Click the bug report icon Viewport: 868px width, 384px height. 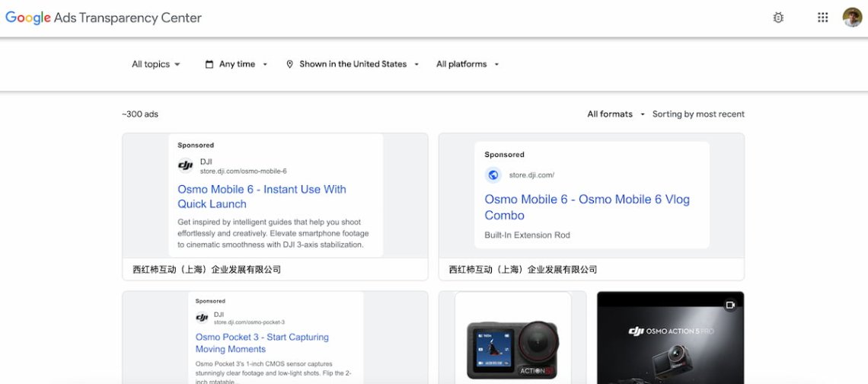[x=778, y=18]
